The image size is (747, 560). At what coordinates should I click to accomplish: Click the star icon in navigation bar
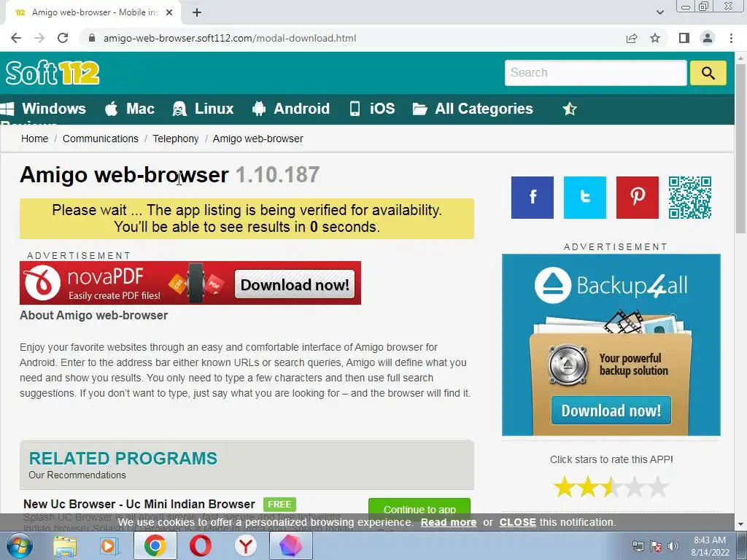569,109
